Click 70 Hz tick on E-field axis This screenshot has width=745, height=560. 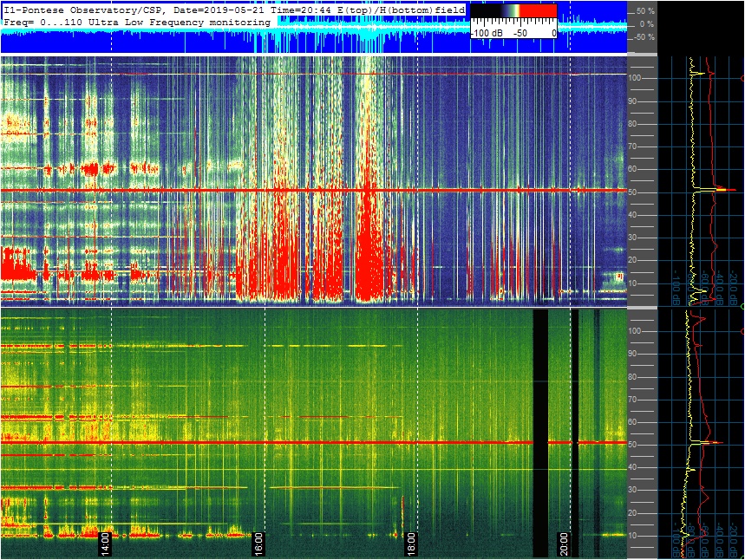[633, 147]
